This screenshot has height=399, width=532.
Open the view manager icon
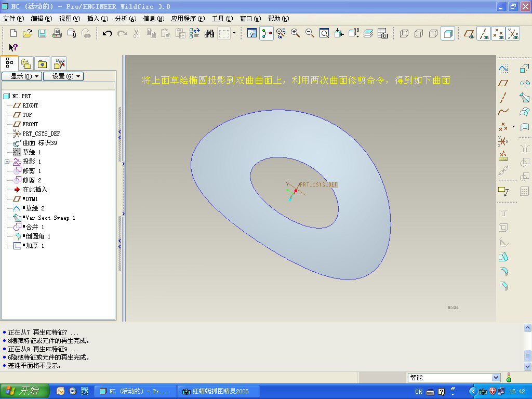383,33
